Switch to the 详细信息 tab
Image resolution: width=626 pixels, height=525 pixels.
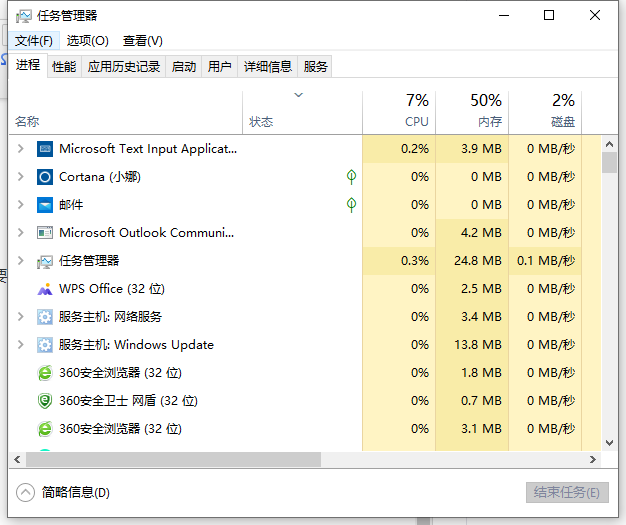267,66
